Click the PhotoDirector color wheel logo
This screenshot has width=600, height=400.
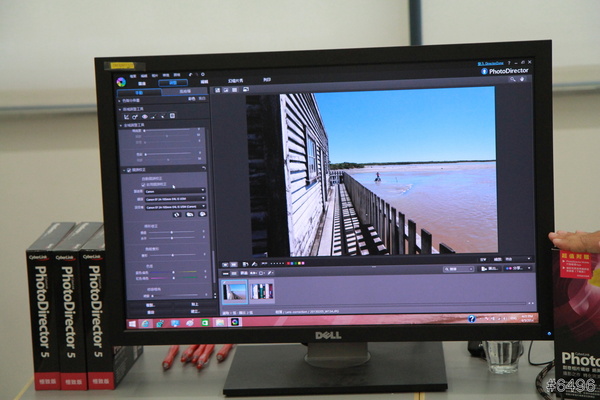[x=121, y=82]
